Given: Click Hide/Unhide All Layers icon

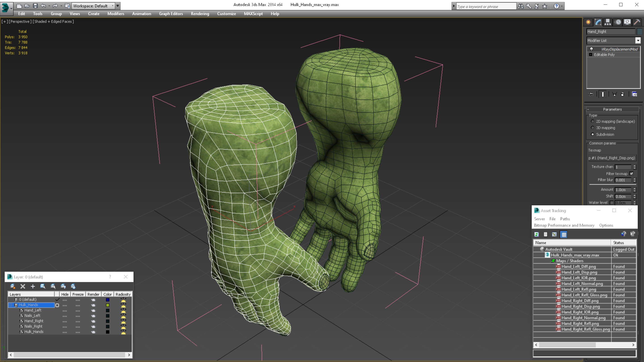Looking at the screenshot, I should (x=63, y=286).
